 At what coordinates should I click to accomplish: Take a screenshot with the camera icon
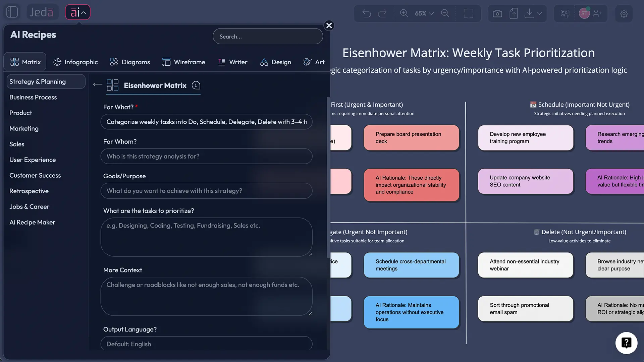click(x=497, y=13)
